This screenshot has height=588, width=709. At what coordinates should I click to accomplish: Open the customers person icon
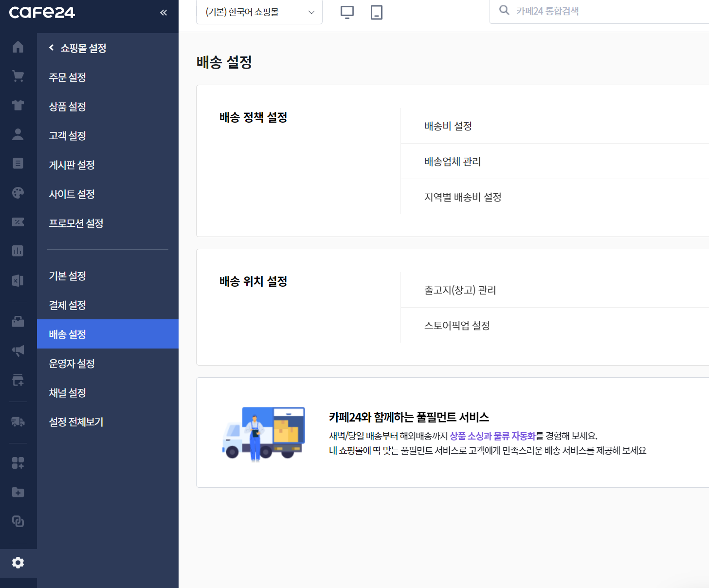click(18, 134)
